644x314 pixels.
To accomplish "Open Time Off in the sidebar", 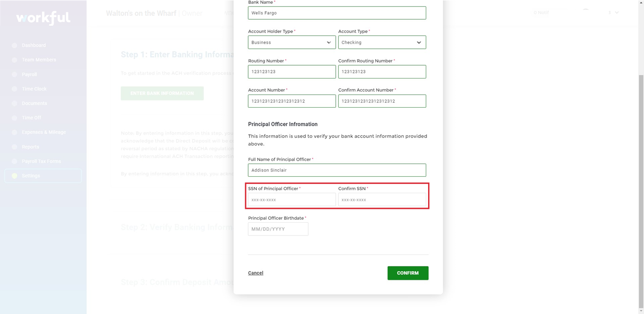I will (x=31, y=118).
